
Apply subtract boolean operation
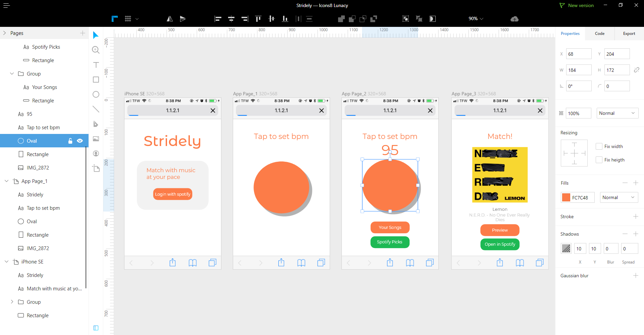pos(352,19)
